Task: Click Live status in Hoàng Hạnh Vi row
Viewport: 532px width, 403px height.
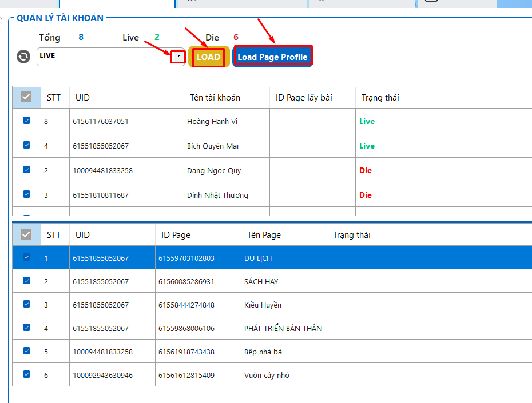Action: pyautogui.click(x=367, y=121)
